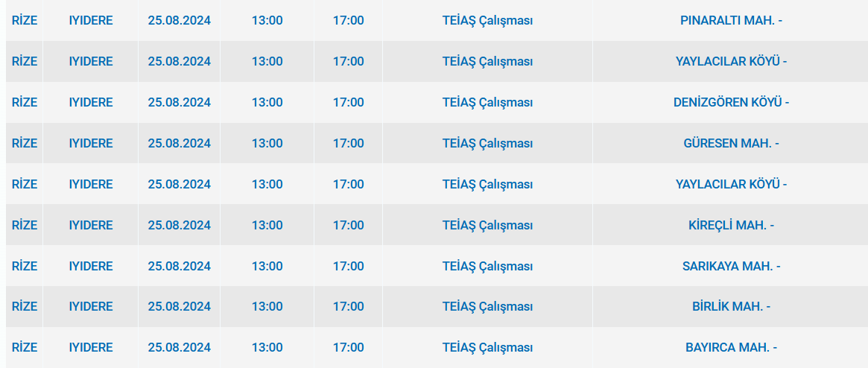868x368 pixels.
Task: Click TEİAŞ Çalışması in the Pınaraltı row
Action: pyautogui.click(x=487, y=20)
